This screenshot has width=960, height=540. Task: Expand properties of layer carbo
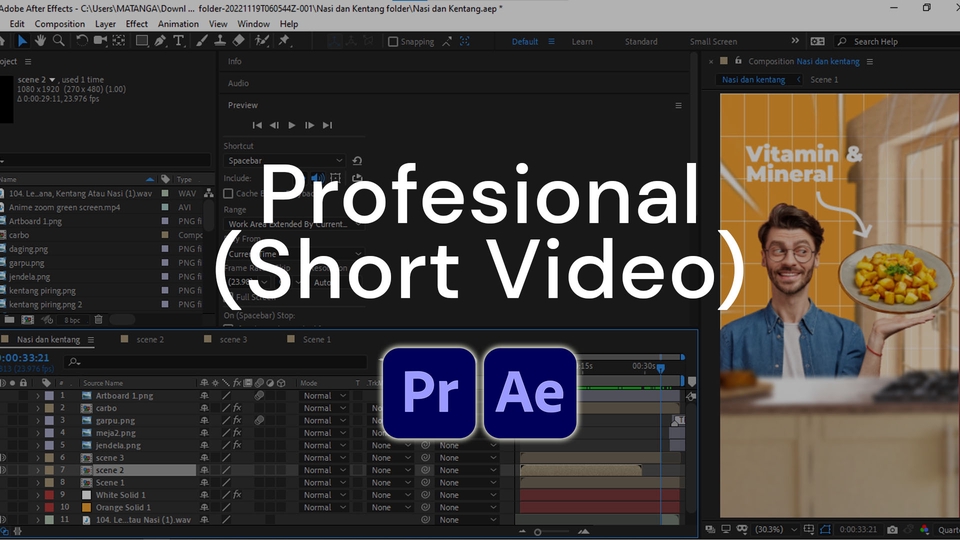pyautogui.click(x=38, y=408)
